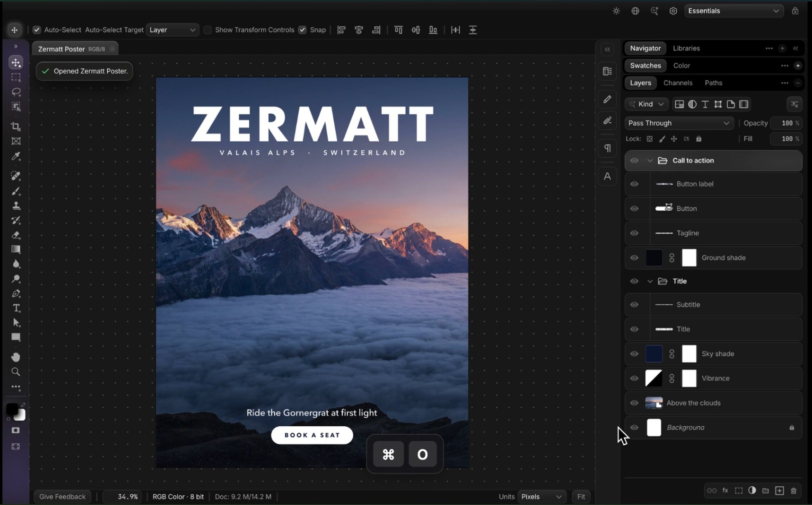Select the Type tool
This screenshot has width=812, height=505.
click(16, 308)
